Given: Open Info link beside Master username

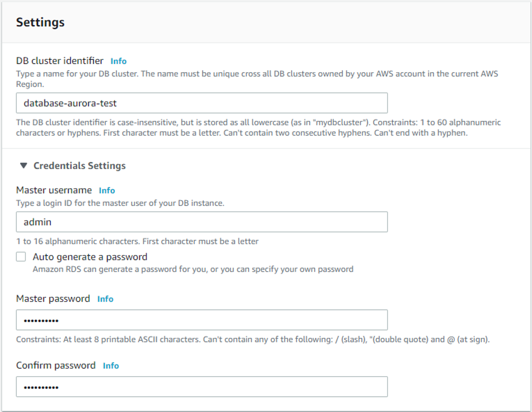Looking at the screenshot, I should click(x=107, y=190).
